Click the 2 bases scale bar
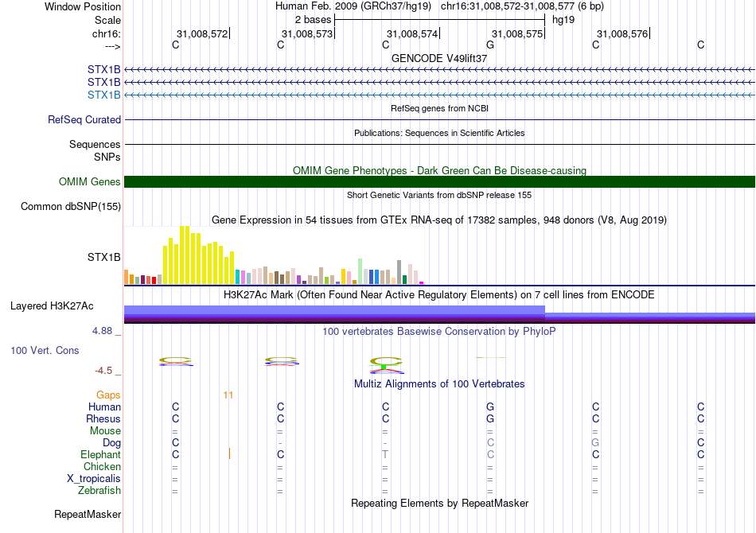The height and width of the screenshot is (533, 756). [x=439, y=20]
